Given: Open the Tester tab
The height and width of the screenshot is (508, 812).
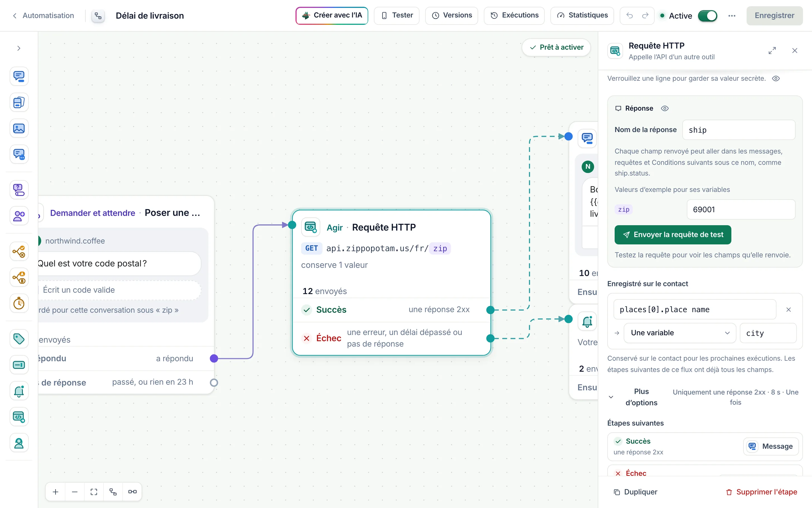Looking at the screenshot, I should (397, 16).
